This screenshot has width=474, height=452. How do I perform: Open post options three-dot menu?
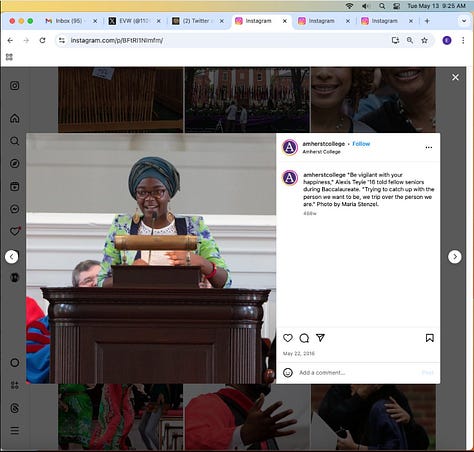click(429, 147)
